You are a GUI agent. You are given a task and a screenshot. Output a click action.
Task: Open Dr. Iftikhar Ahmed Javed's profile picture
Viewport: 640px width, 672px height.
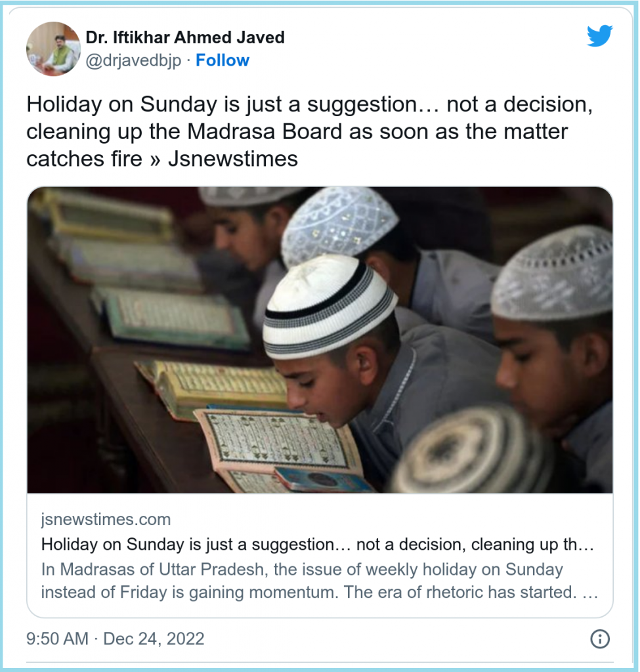click(x=54, y=49)
